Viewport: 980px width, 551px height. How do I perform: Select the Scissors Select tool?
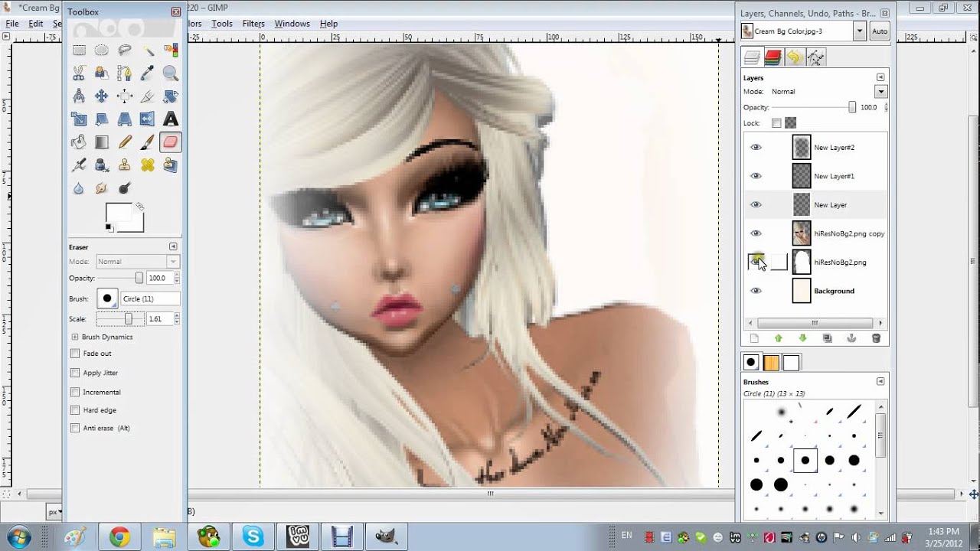pos(79,73)
